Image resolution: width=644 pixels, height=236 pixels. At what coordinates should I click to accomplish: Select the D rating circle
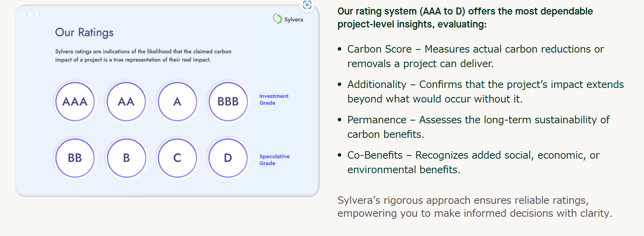pyautogui.click(x=228, y=157)
